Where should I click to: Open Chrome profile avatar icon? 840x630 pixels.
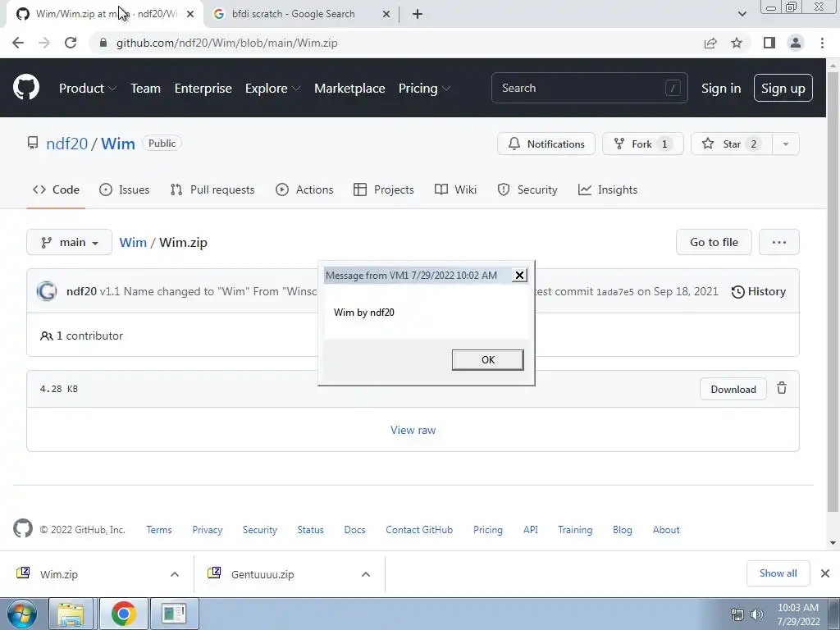coord(796,43)
